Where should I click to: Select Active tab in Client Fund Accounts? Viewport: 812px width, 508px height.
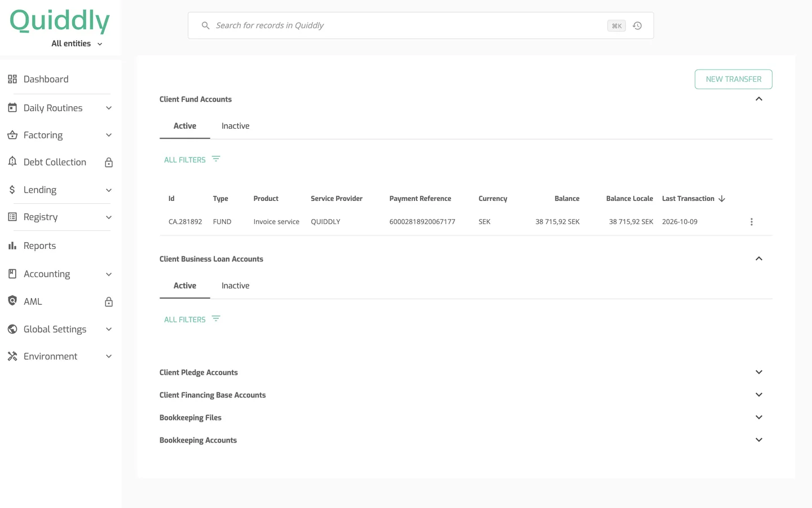tap(185, 126)
